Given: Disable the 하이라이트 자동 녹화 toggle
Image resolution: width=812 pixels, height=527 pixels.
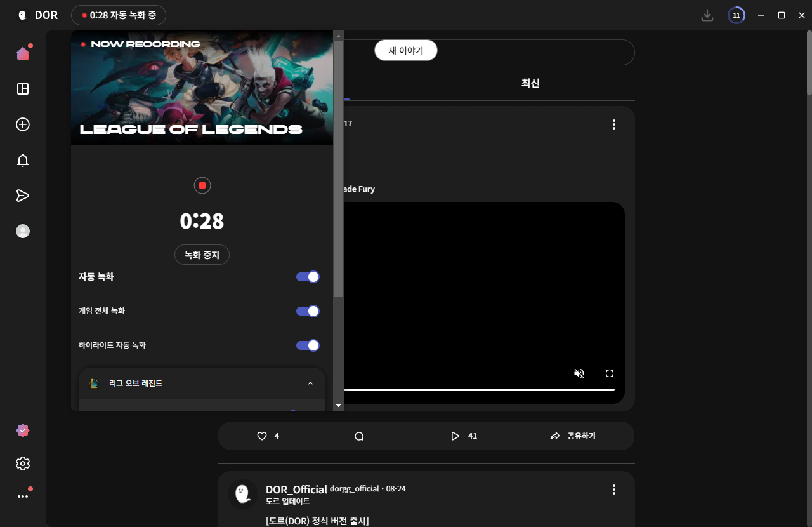Looking at the screenshot, I should click(x=308, y=345).
